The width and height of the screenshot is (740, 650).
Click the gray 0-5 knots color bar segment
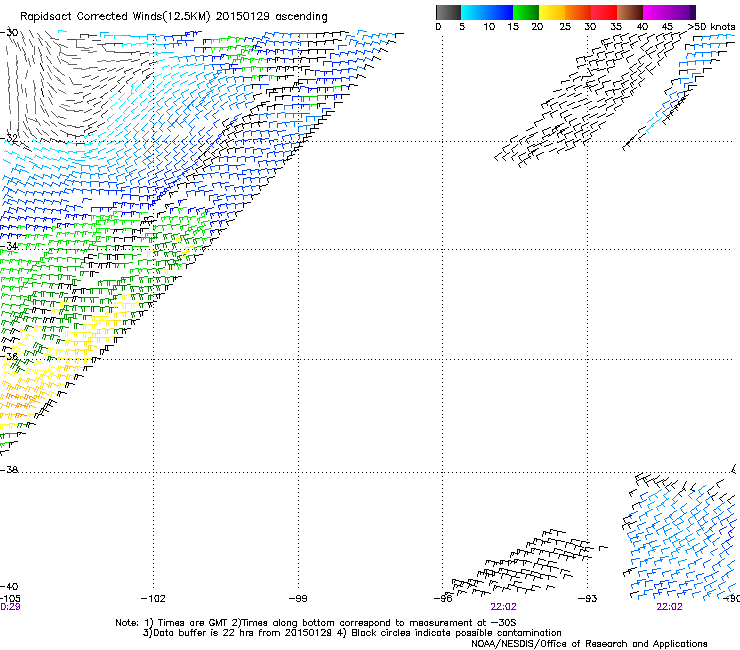tap(448, 12)
